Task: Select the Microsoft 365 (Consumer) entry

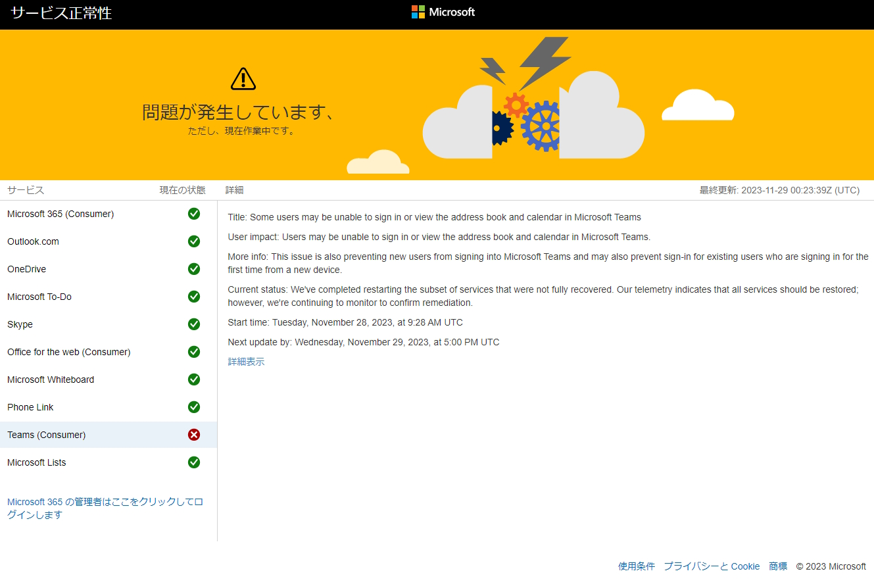Action: click(x=60, y=214)
